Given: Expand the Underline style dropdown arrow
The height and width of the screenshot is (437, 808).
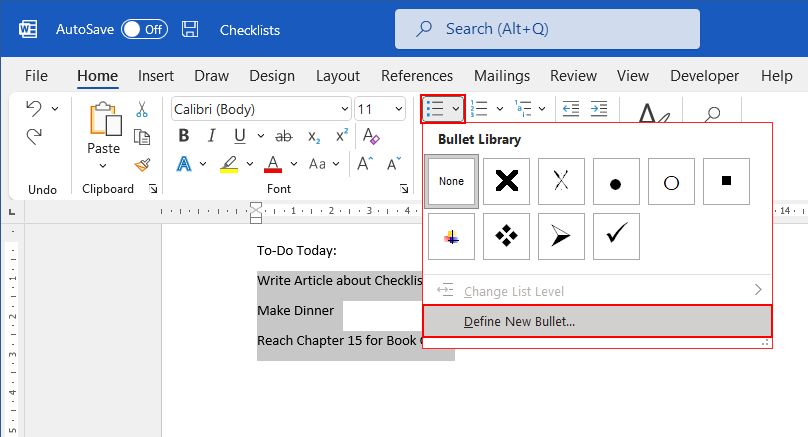Looking at the screenshot, I should tap(261, 136).
